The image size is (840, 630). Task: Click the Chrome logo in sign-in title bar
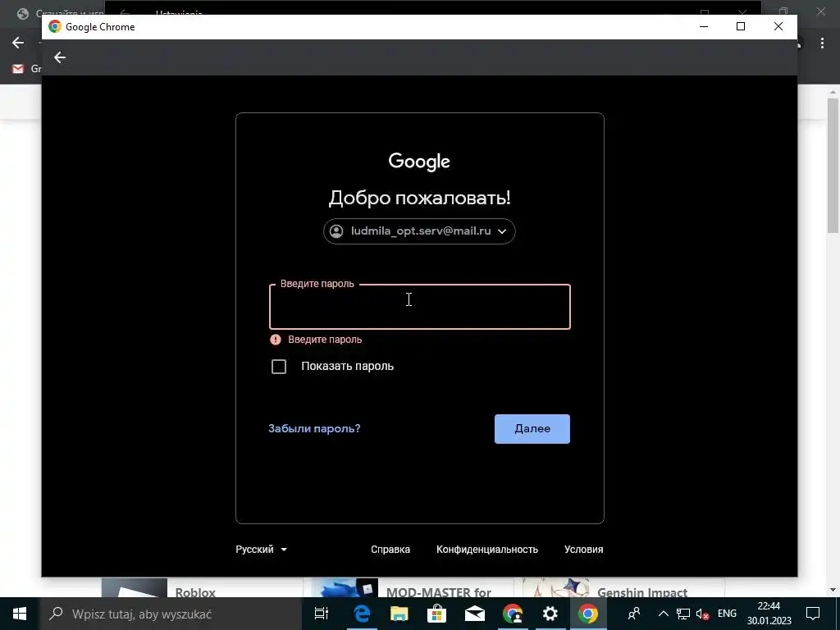click(55, 26)
